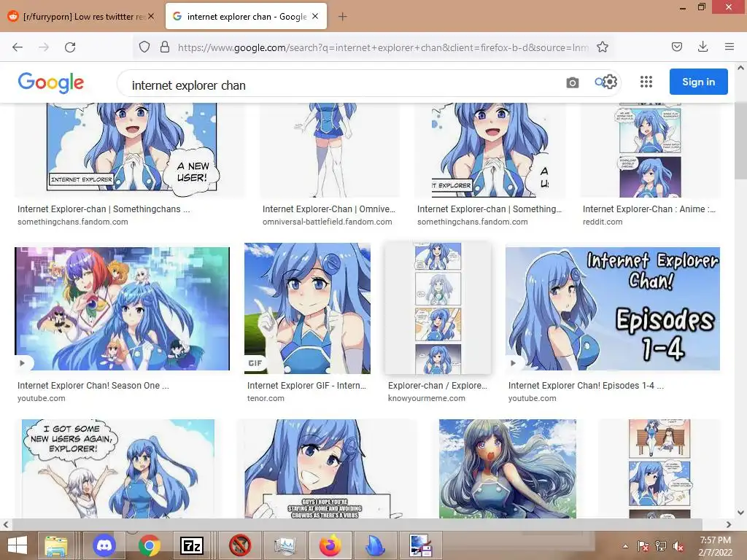Open the Season One video thumbnail
Screen dimensions: 747x560
122,308
